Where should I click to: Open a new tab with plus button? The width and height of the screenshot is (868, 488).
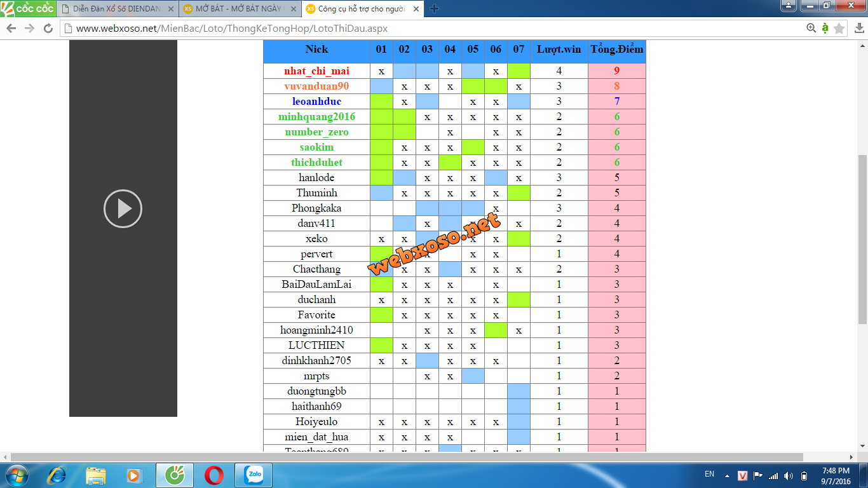pyautogui.click(x=435, y=9)
